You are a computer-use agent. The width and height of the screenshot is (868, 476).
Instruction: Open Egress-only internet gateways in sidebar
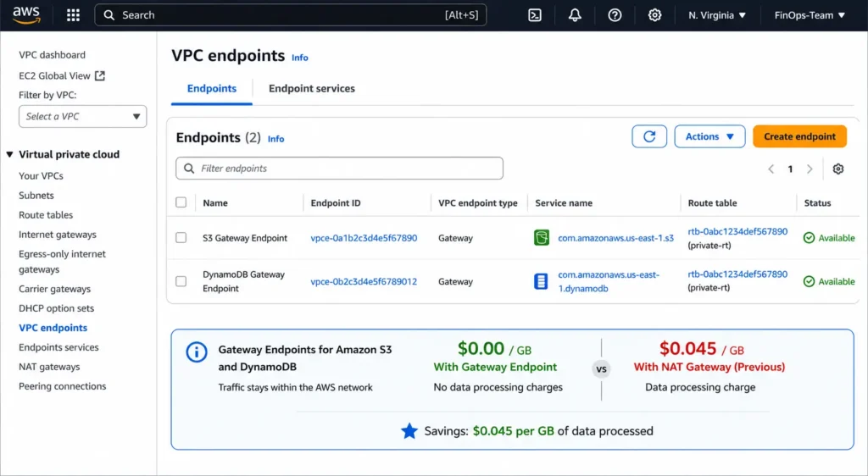[62, 262]
